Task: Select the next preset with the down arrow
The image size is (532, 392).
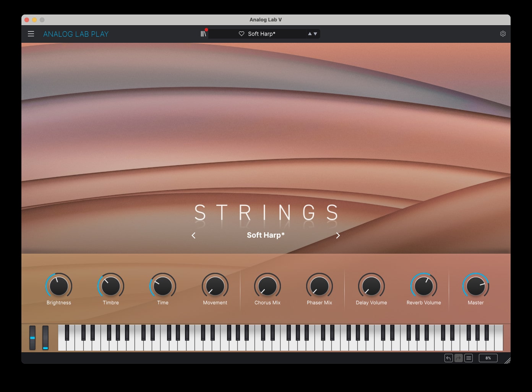Action: click(315, 34)
